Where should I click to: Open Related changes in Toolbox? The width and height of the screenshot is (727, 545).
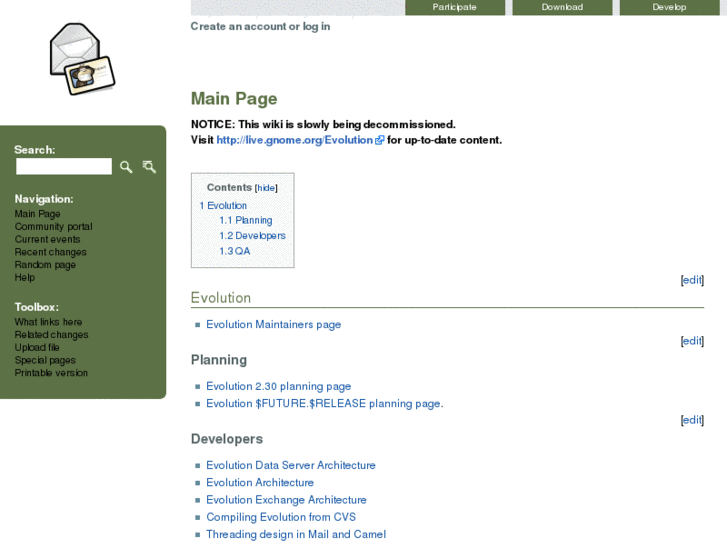tap(51, 334)
